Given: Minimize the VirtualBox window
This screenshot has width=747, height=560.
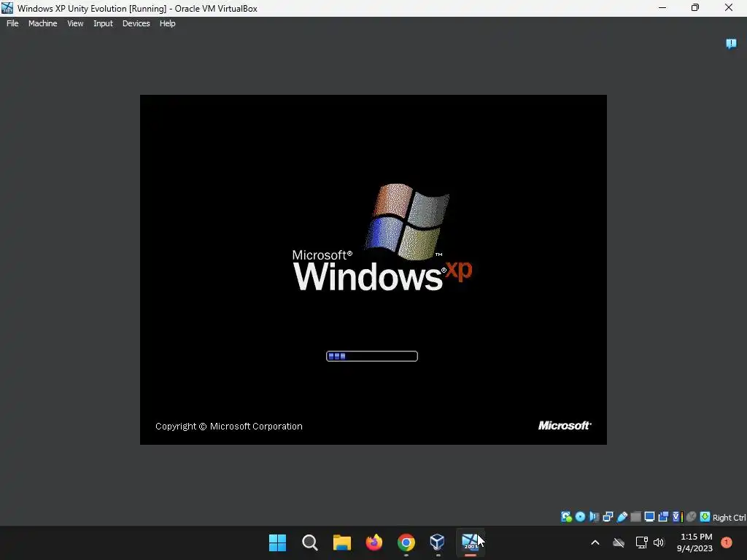Looking at the screenshot, I should (662, 7).
